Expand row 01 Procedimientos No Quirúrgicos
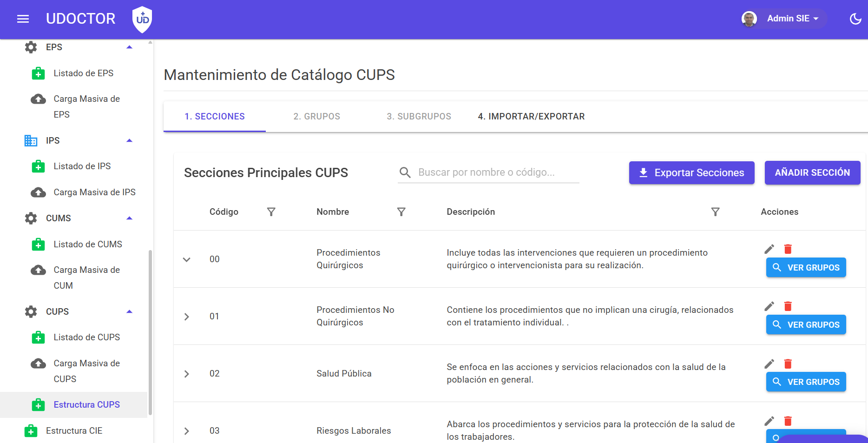Image resolution: width=868 pixels, height=443 pixels. point(186,317)
